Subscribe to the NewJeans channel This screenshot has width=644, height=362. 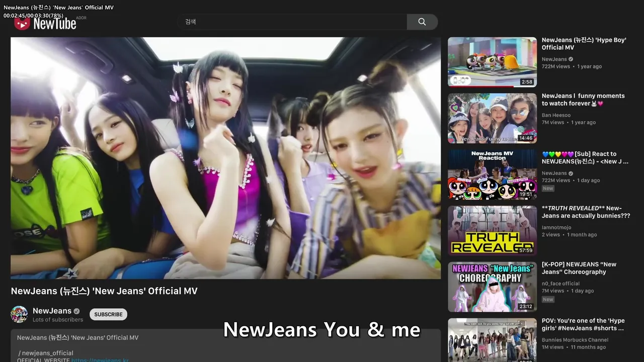coord(108,314)
